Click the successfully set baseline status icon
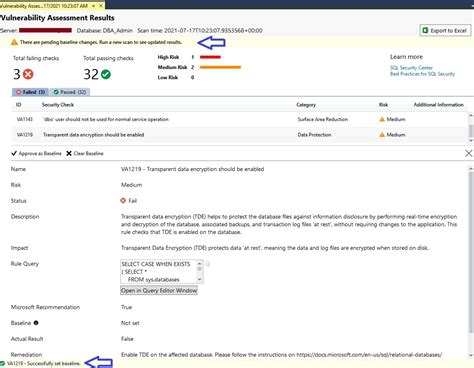Viewport: 474px width, 368px height. 3,363
